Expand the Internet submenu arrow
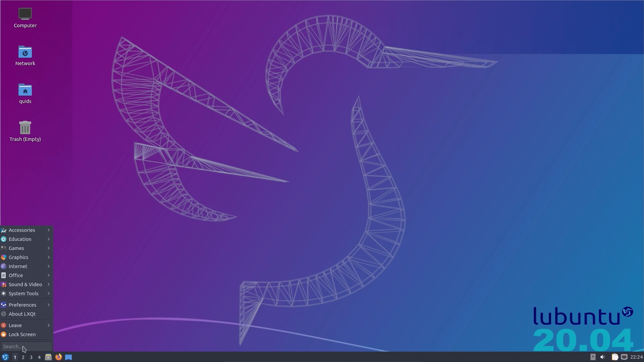644x362 pixels. 49,266
